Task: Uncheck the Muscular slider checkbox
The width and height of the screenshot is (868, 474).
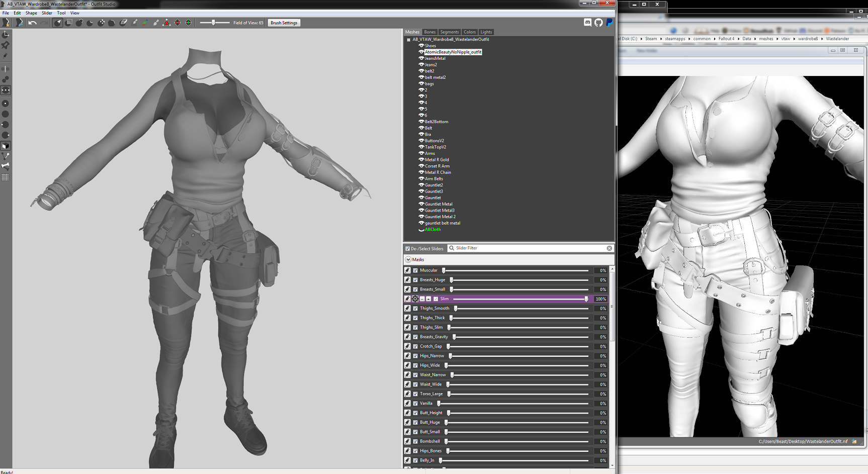Action: coord(415,270)
